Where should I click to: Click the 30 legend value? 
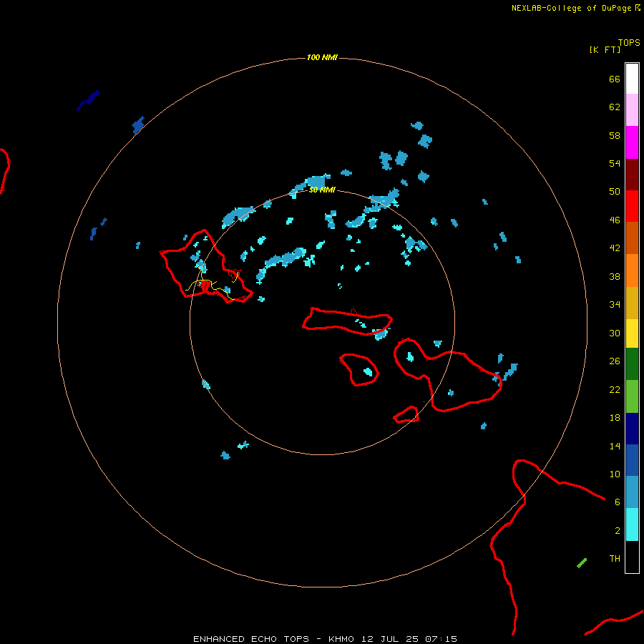615,333
